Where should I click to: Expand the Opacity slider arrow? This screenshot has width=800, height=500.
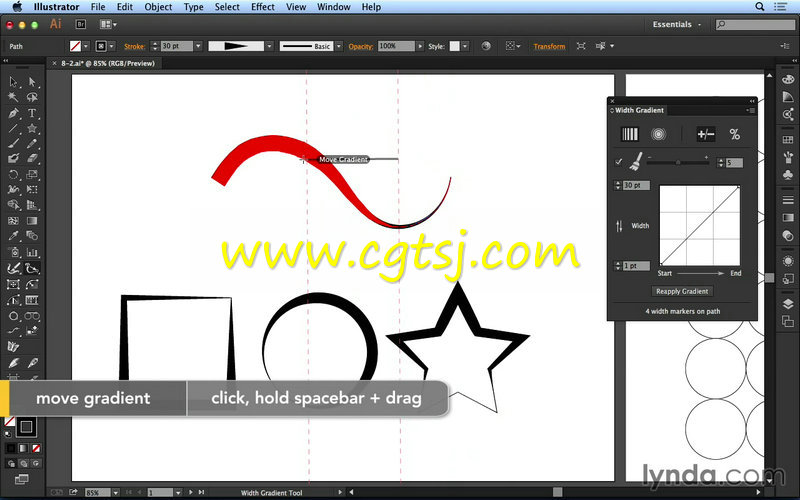click(x=420, y=46)
